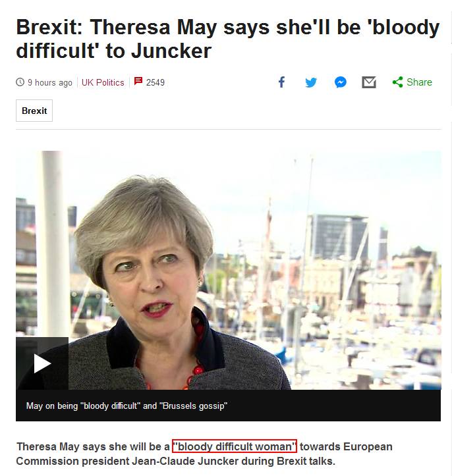View the 2549 comments count
Image resolution: width=452 pixels, height=476 pixels.
pos(155,82)
